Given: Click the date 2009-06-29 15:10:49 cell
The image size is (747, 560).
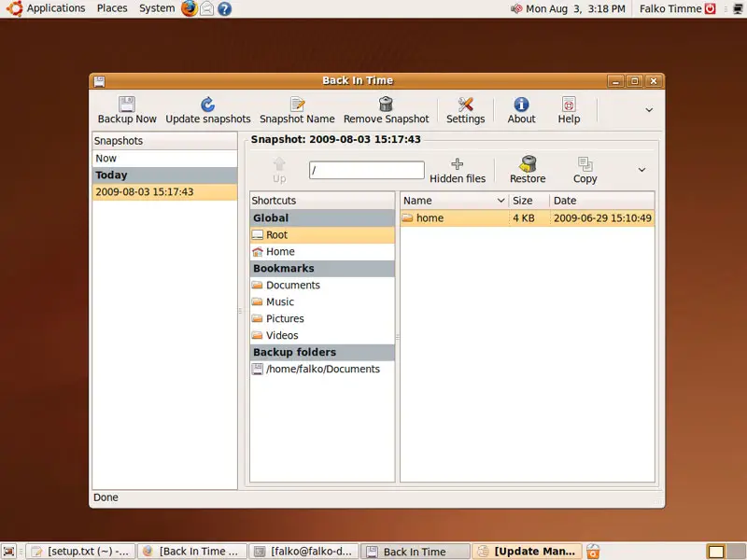Looking at the screenshot, I should coord(602,218).
